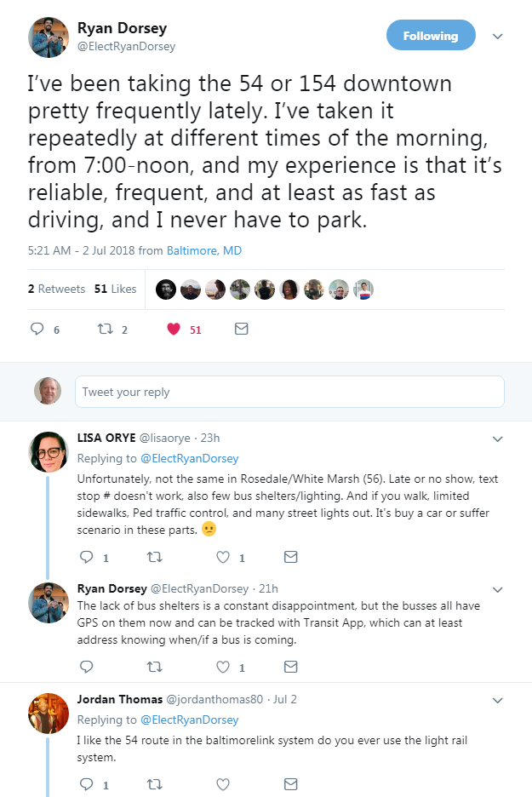Show the 51 Likes list
Viewport: 532px width, 797px height.
coord(116,289)
